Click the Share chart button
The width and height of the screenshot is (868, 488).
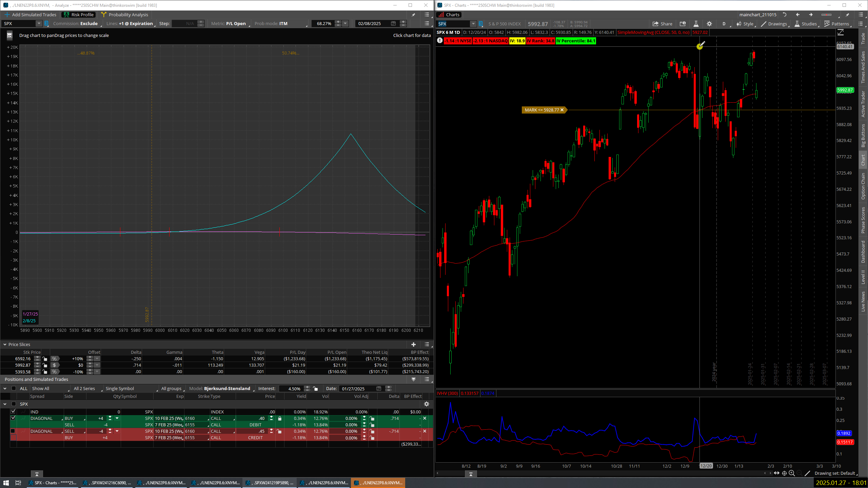click(x=662, y=24)
